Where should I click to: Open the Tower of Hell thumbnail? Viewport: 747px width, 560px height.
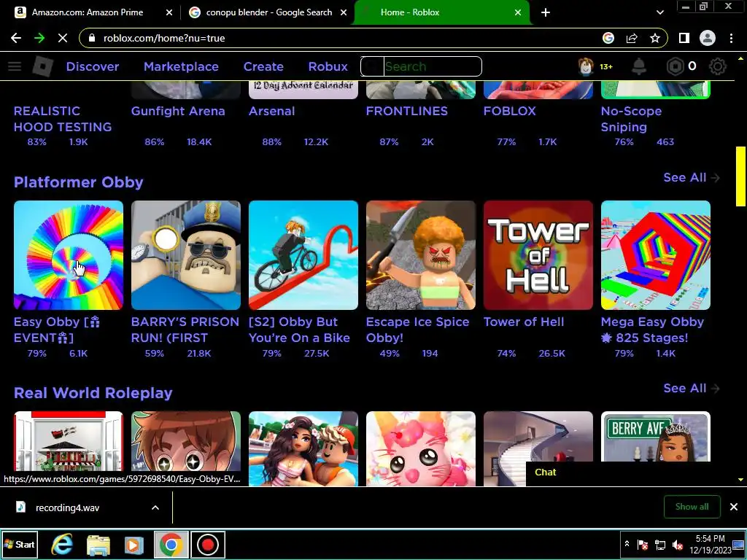[x=538, y=255]
